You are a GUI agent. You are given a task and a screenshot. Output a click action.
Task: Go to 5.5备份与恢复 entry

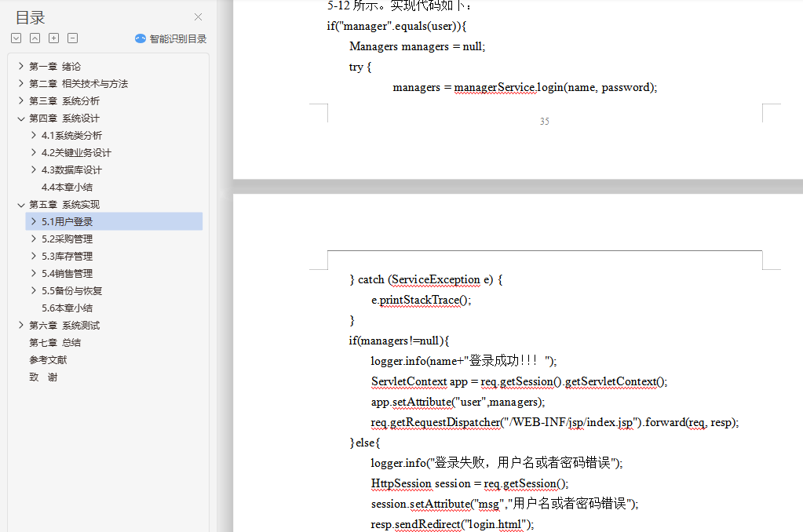click(x=71, y=291)
